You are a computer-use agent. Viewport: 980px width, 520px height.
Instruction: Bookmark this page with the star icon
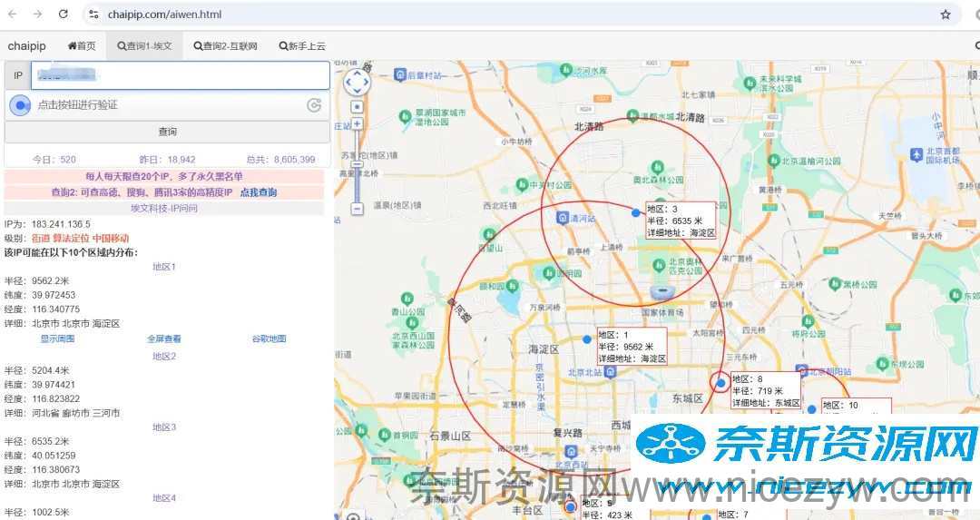point(946,14)
